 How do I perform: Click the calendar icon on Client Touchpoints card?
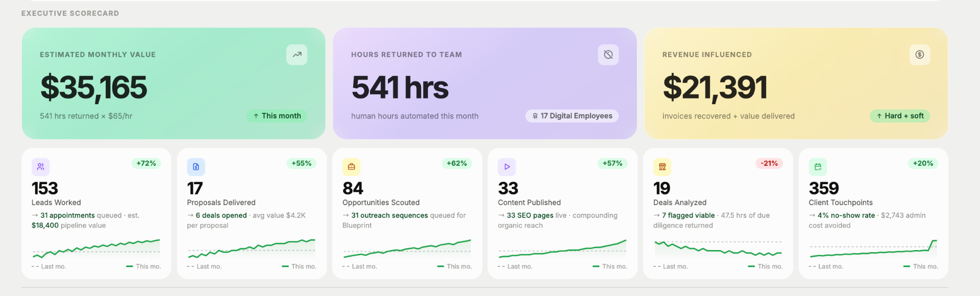tap(818, 167)
